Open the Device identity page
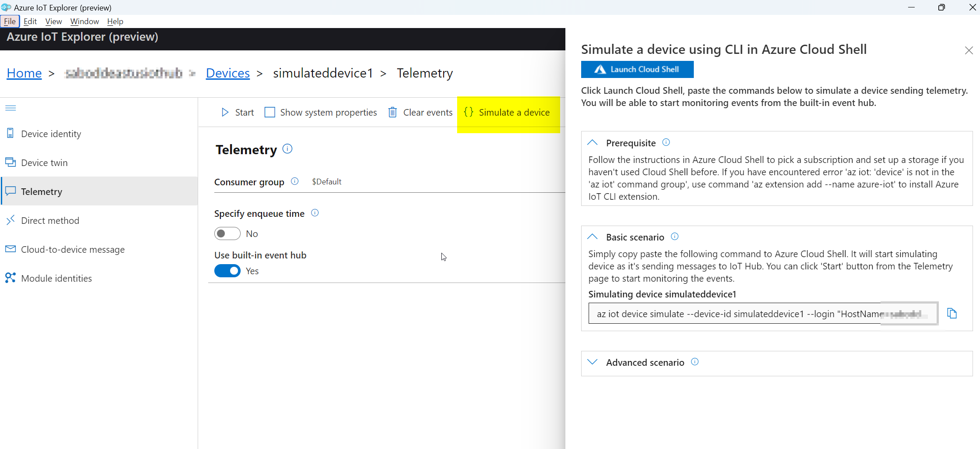This screenshot has height=449, width=980. click(99, 134)
